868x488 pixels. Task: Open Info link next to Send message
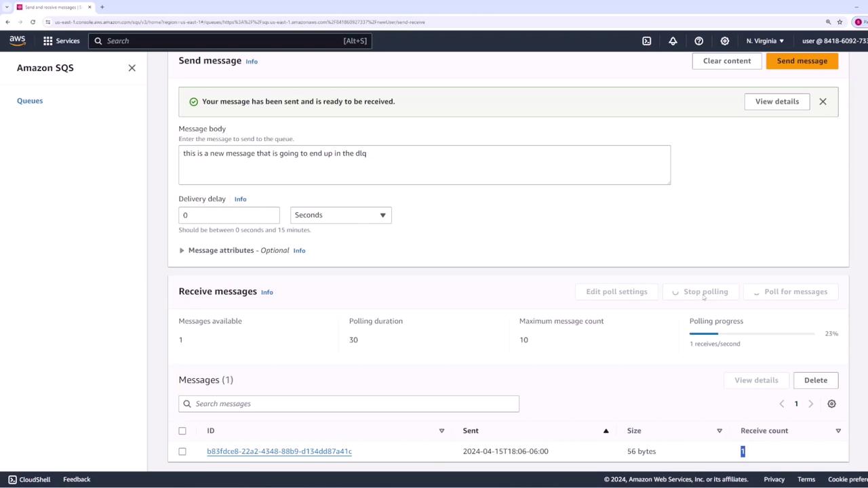[x=252, y=62]
